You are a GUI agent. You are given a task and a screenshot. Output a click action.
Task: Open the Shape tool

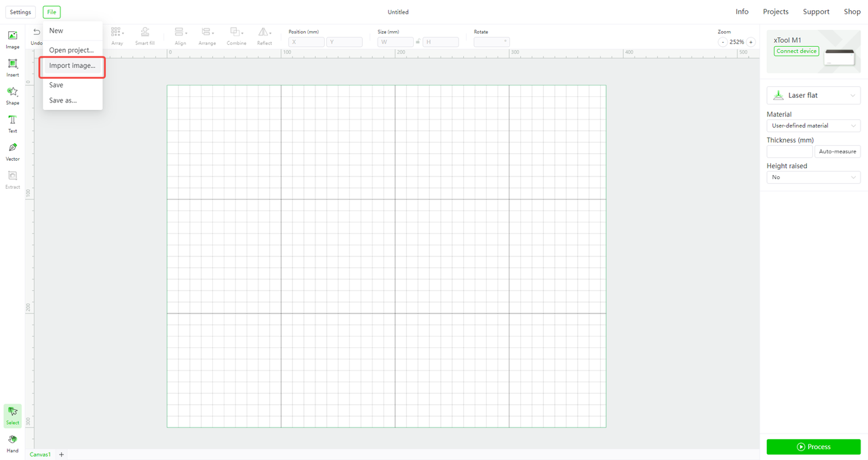pyautogui.click(x=12, y=95)
